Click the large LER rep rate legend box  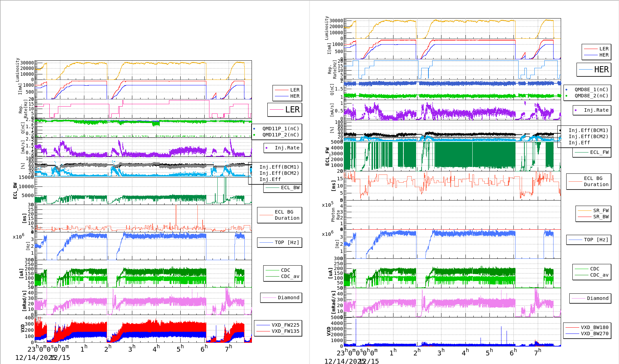(285, 110)
